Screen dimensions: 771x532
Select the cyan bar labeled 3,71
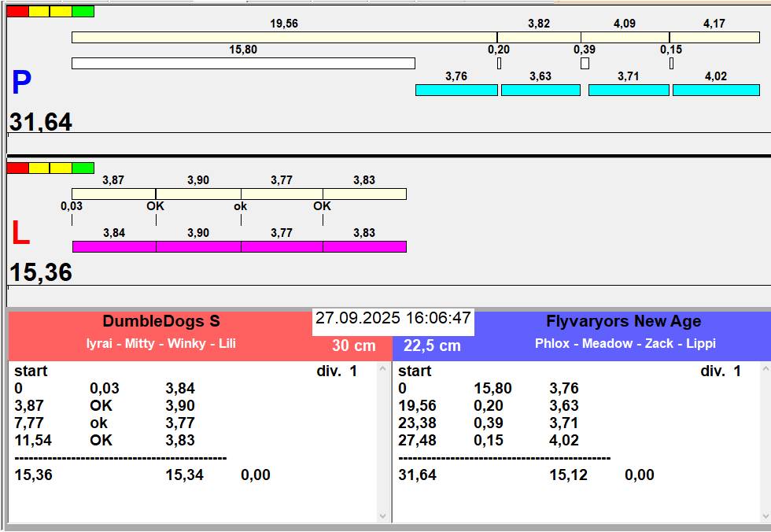click(629, 90)
